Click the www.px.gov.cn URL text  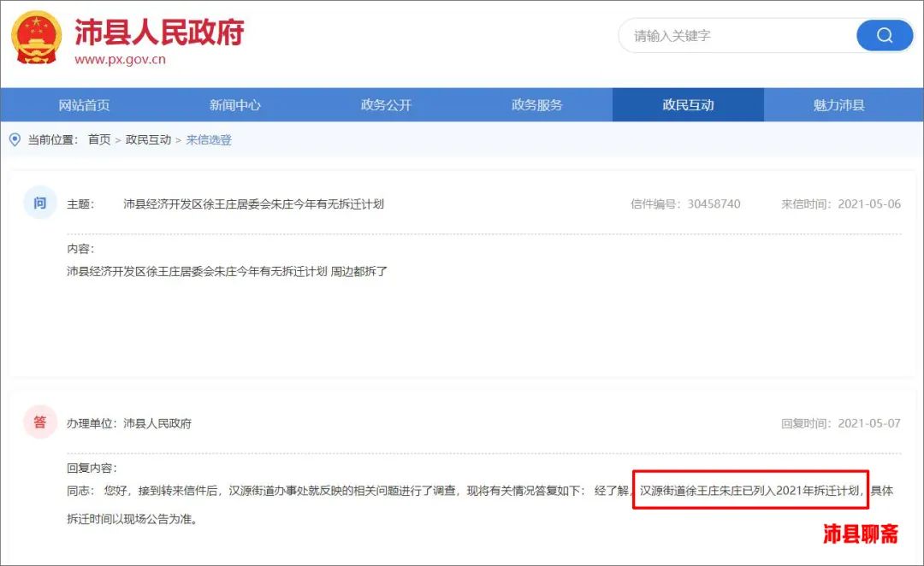coord(121,59)
